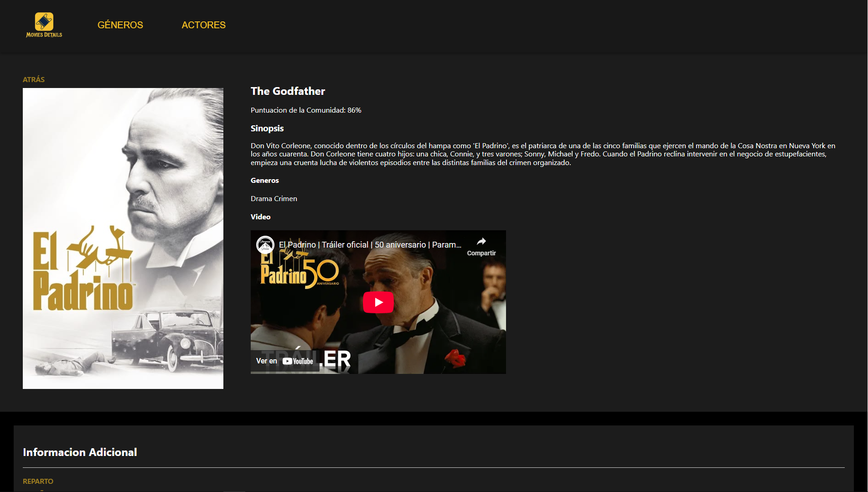
Task: Click the Compartir share arrow icon
Action: click(x=481, y=242)
